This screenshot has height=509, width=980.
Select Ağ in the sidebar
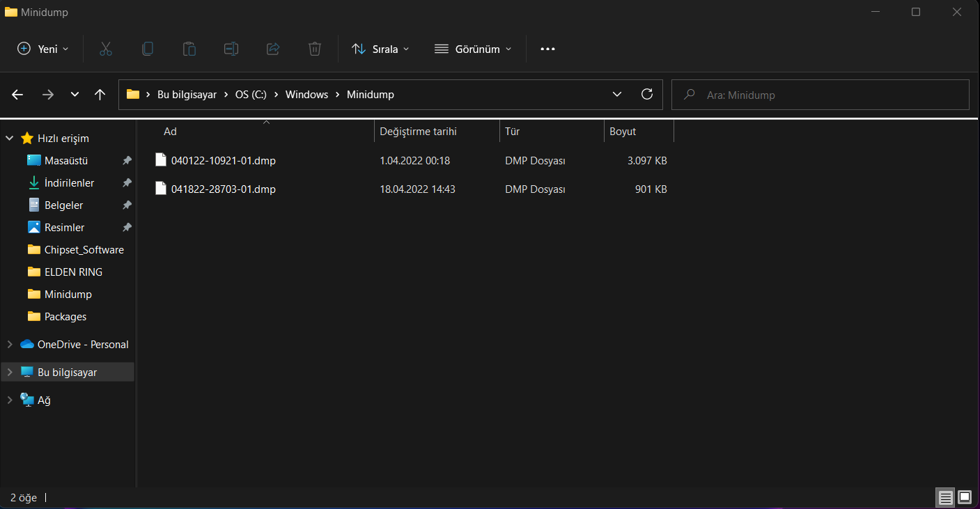coord(44,400)
